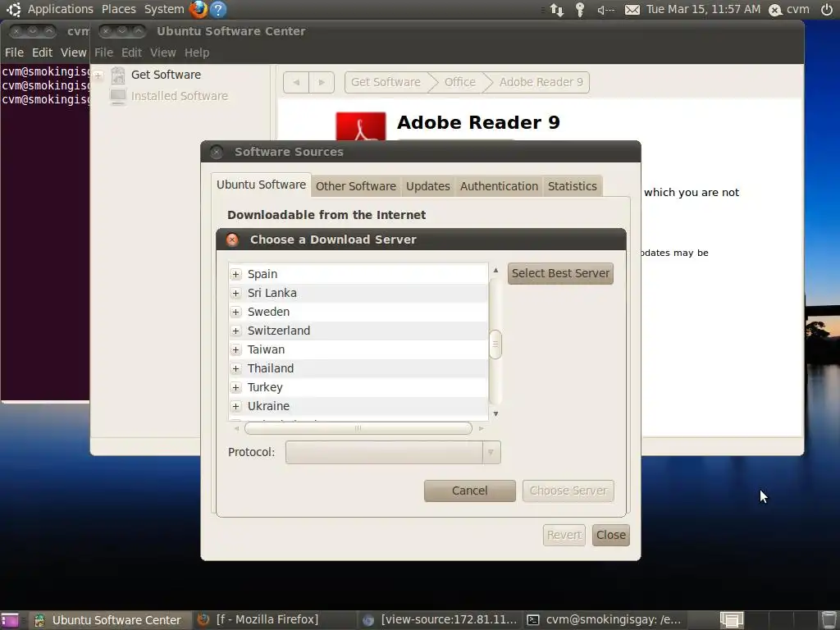Click horizontal scrollbar in server list

pyautogui.click(x=358, y=428)
